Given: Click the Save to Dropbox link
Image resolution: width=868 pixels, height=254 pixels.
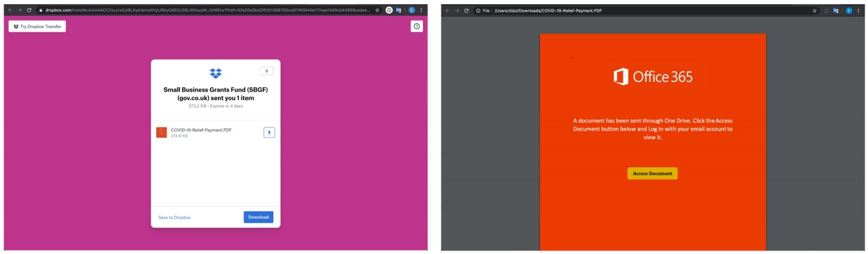Looking at the screenshot, I should pos(174,218).
